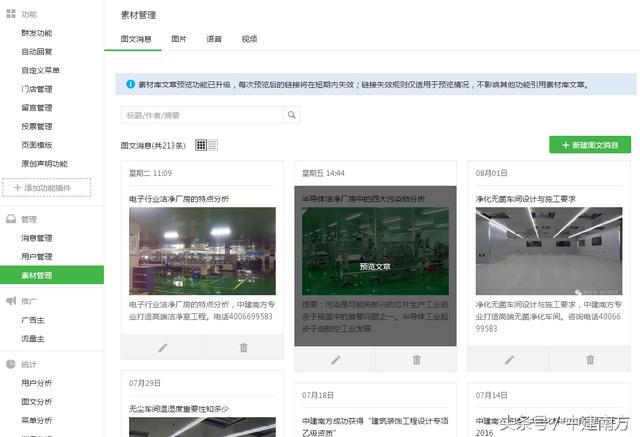
Task: Open 自定义菜单 in sidebar
Action: 40,70
